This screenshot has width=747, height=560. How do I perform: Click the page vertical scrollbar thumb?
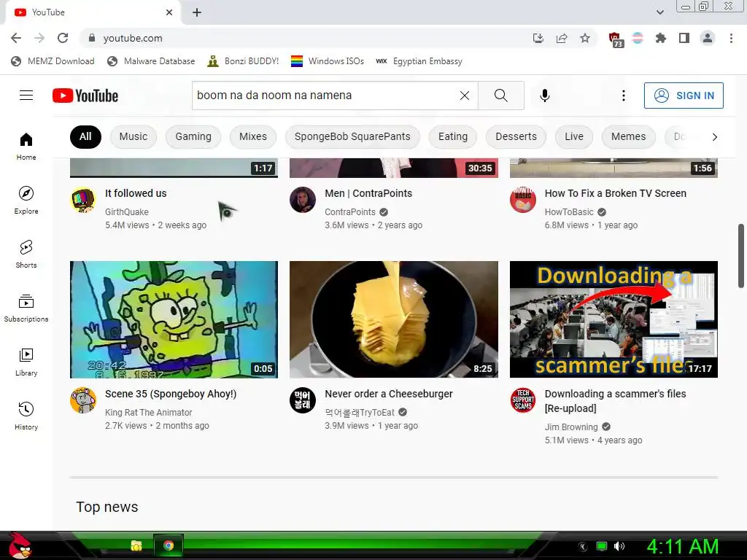point(741,256)
